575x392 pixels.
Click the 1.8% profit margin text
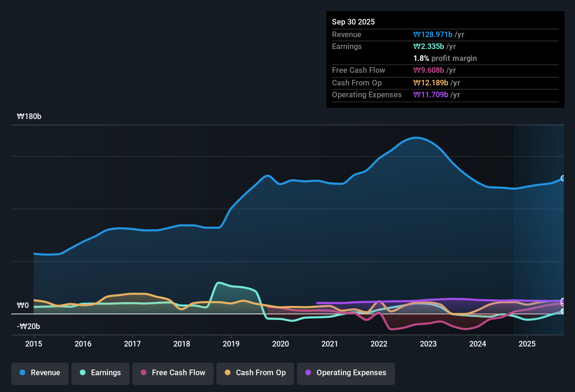coord(445,58)
